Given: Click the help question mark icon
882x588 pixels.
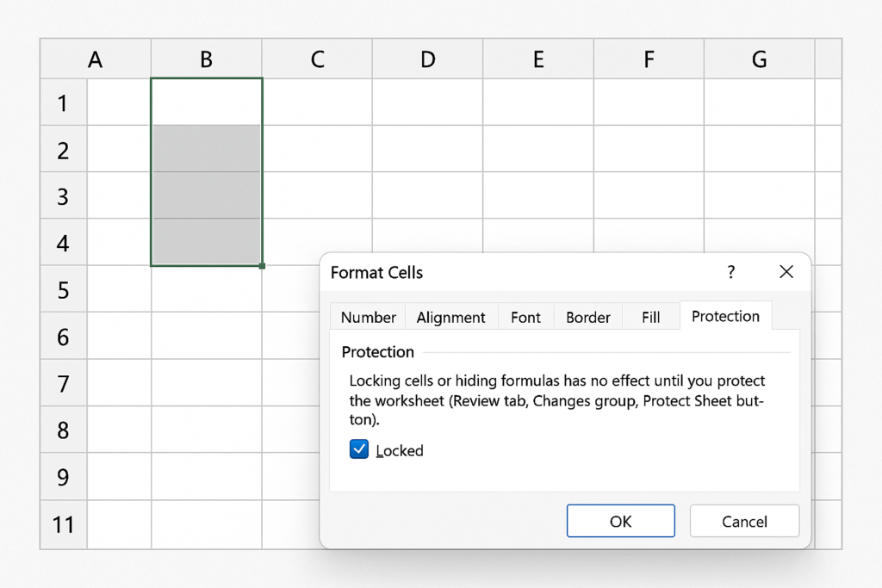Looking at the screenshot, I should (731, 272).
